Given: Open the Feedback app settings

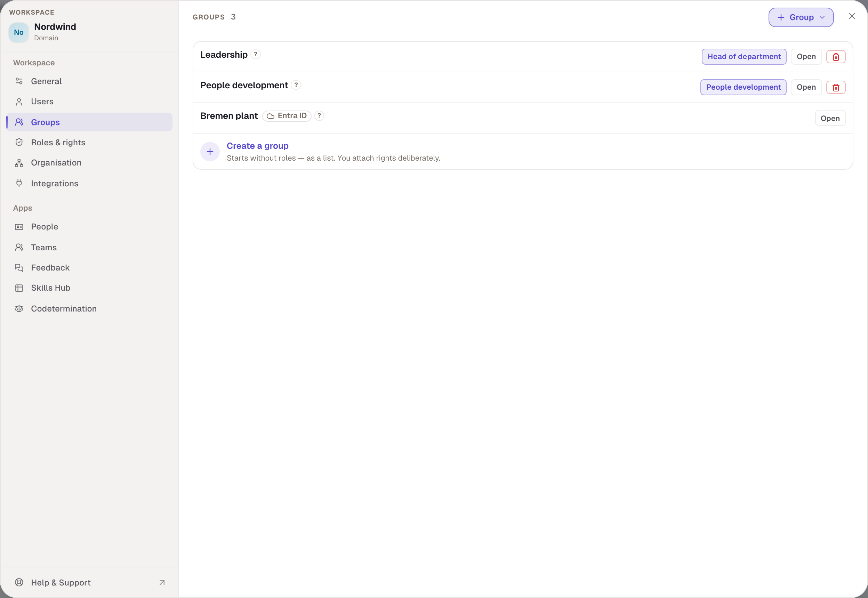Looking at the screenshot, I should 89,267.
